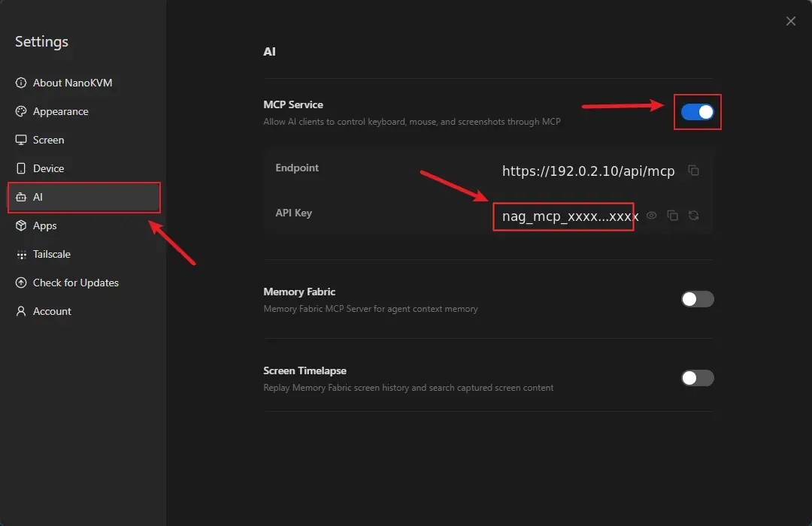812x526 pixels.
Task: Click the monitor icon beside Screen
Action: point(21,140)
